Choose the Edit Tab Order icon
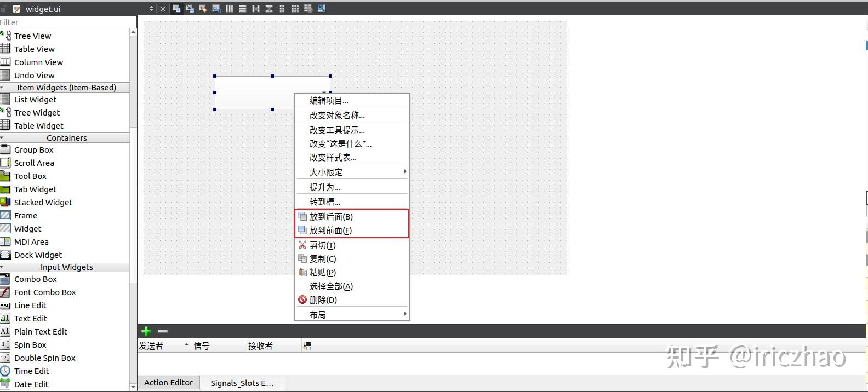The image size is (868, 392). click(x=216, y=9)
